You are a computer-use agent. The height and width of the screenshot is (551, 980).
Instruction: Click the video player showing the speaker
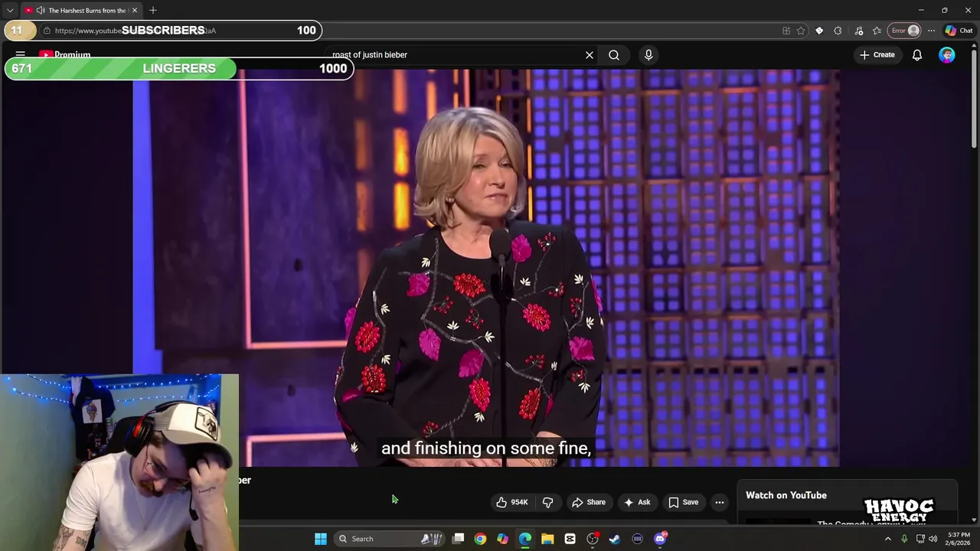[x=486, y=268]
